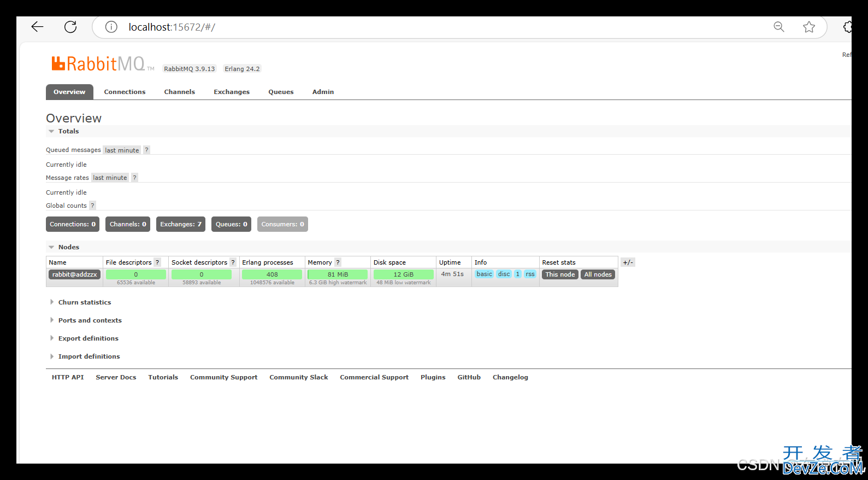Click the RabbitMQ 3.9.13 version label
868x480 pixels.
(189, 69)
